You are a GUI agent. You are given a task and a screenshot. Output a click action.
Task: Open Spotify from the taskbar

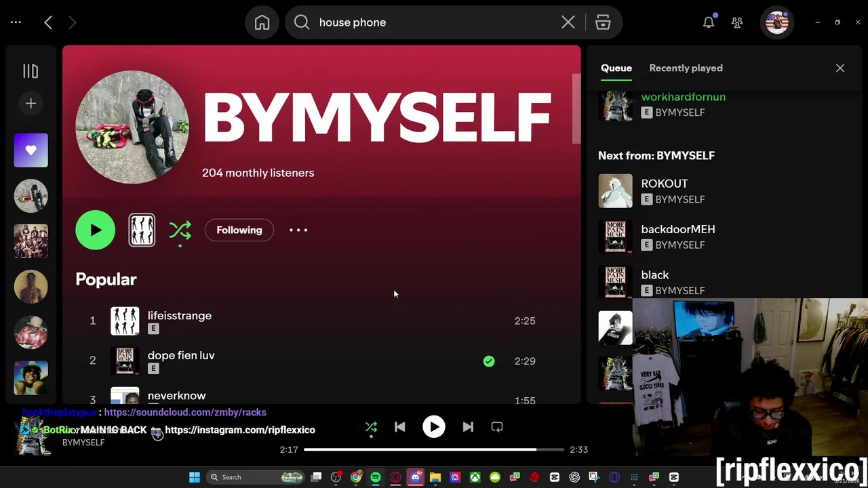tap(376, 477)
